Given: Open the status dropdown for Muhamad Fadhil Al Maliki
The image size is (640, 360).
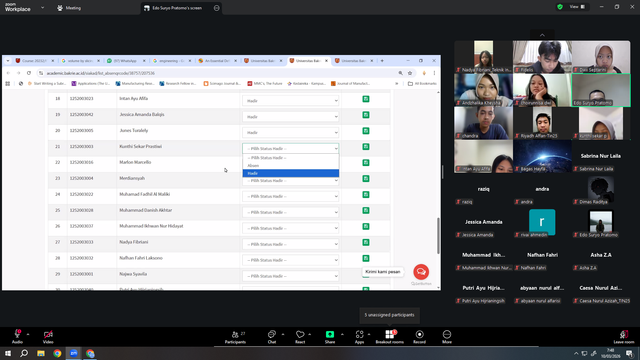Looking at the screenshot, I should point(290,196).
